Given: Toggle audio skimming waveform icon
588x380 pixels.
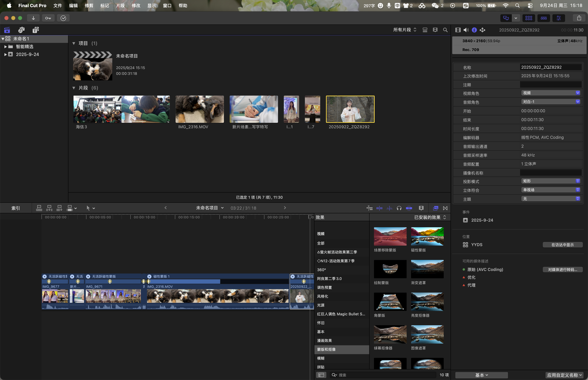Looking at the screenshot, I should [389, 208].
